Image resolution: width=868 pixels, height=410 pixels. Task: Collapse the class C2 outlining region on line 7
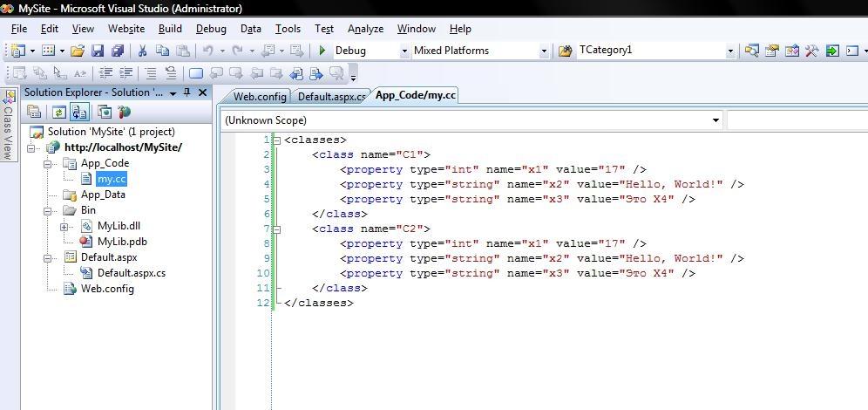[x=277, y=229]
